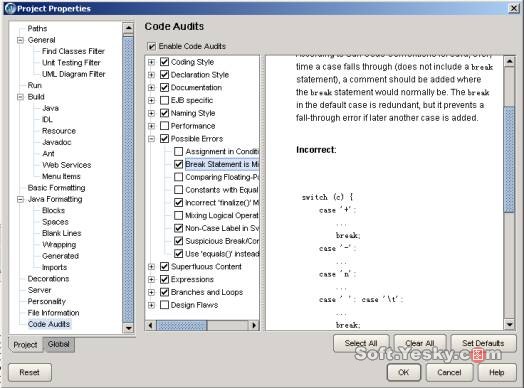The image size is (524, 388).
Task: Open Basic Formatting settings
Action: (x=56, y=188)
